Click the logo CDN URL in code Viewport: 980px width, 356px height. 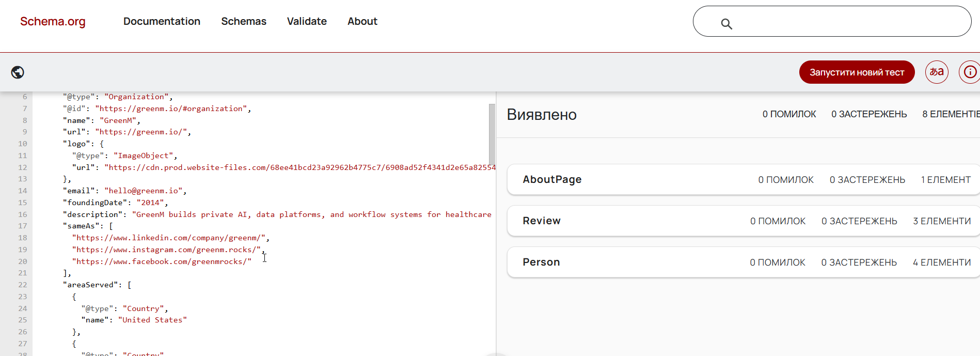coord(299,167)
